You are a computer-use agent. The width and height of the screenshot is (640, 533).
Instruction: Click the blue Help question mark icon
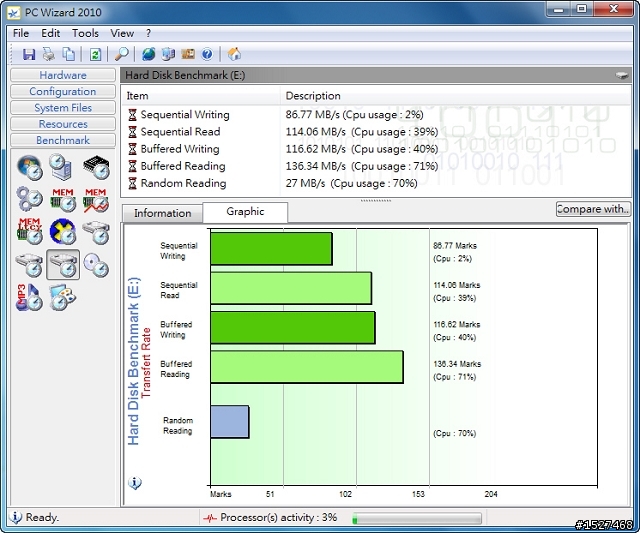pyautogui.click(x=207, y=54)
